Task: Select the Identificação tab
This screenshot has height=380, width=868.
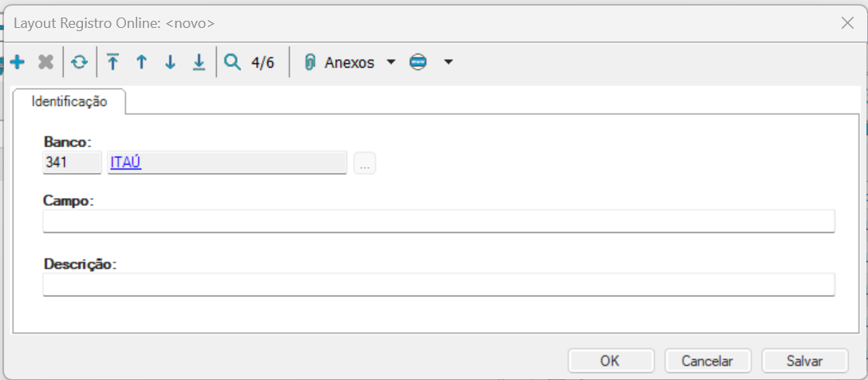Action: (x=69, y=101)
